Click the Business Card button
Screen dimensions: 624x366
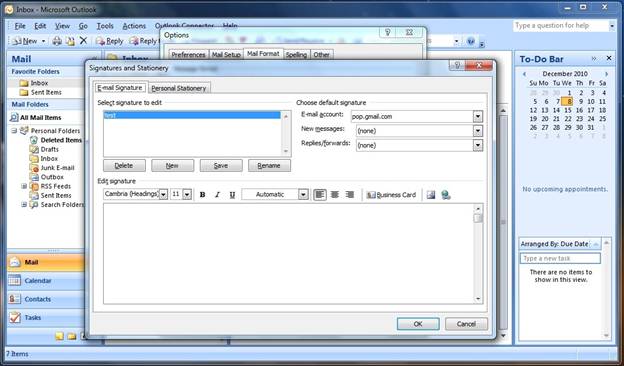tap(391, 195)
